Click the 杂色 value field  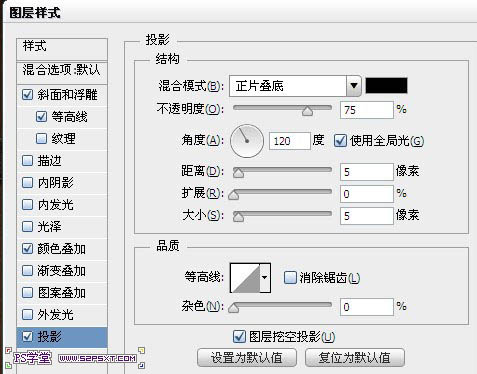click(367, 307)
